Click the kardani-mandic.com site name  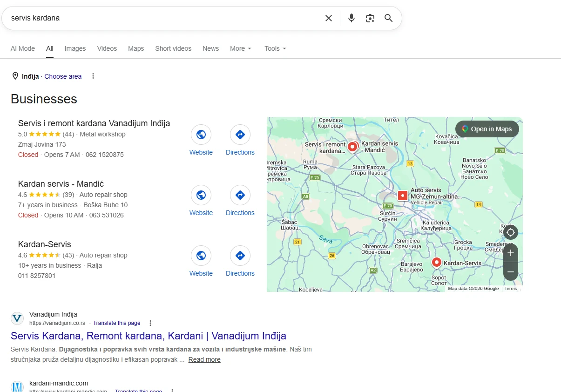point(59,383)
